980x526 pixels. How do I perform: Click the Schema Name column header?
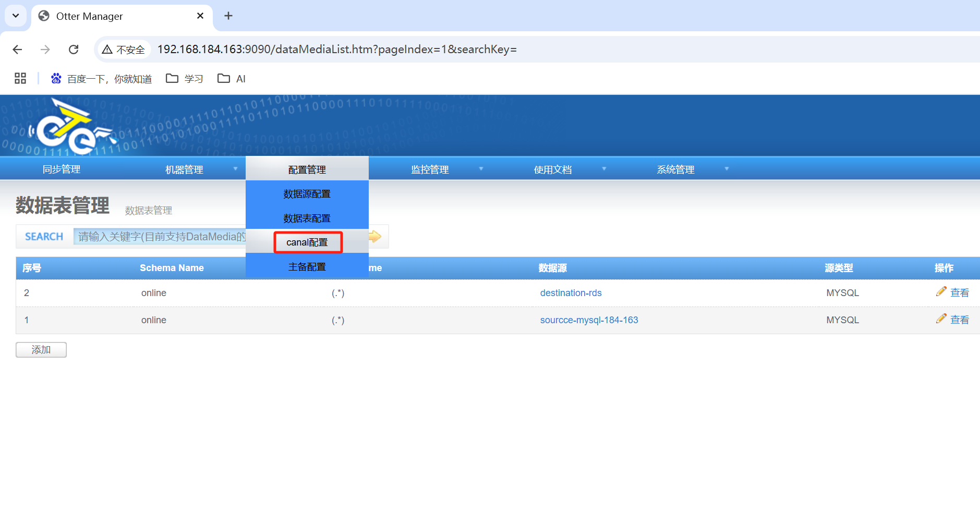pyautogui.click(x=172, y=268)
